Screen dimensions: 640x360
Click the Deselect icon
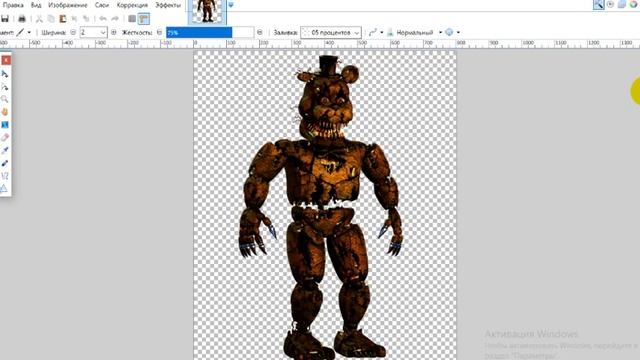[x=86, y=19]
